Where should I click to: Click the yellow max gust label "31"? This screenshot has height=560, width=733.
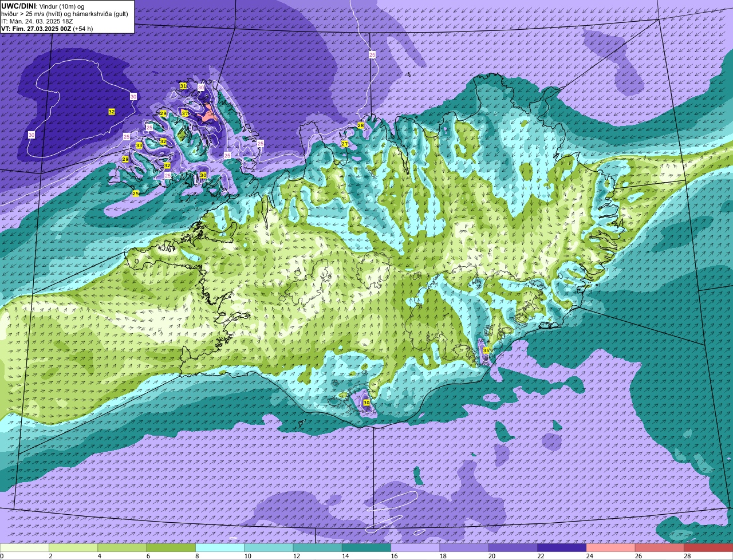[183, 86]
